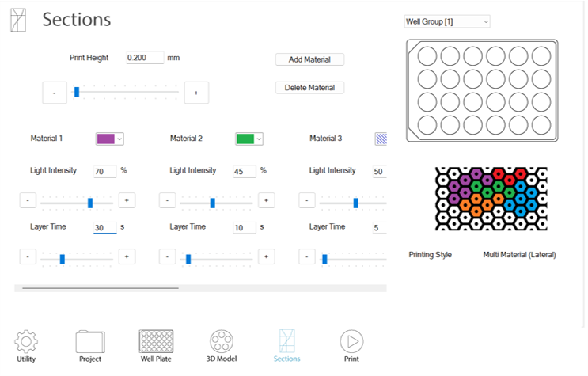The width and height of the screenshot is (588, 376).
Task: Decrease Material 2 Light Intensity
Action: [x=167, y=200]
